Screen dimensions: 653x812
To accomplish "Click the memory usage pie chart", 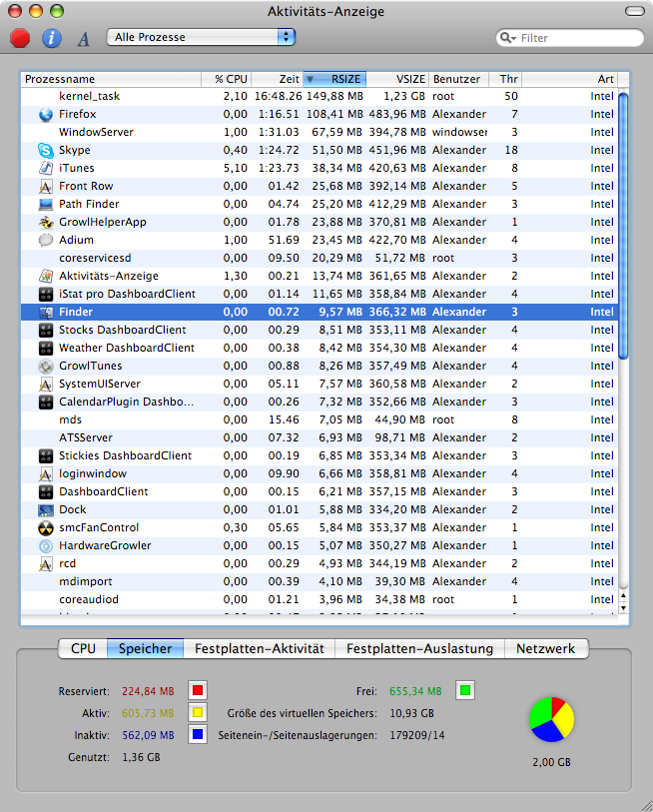I will coord(551,719).
